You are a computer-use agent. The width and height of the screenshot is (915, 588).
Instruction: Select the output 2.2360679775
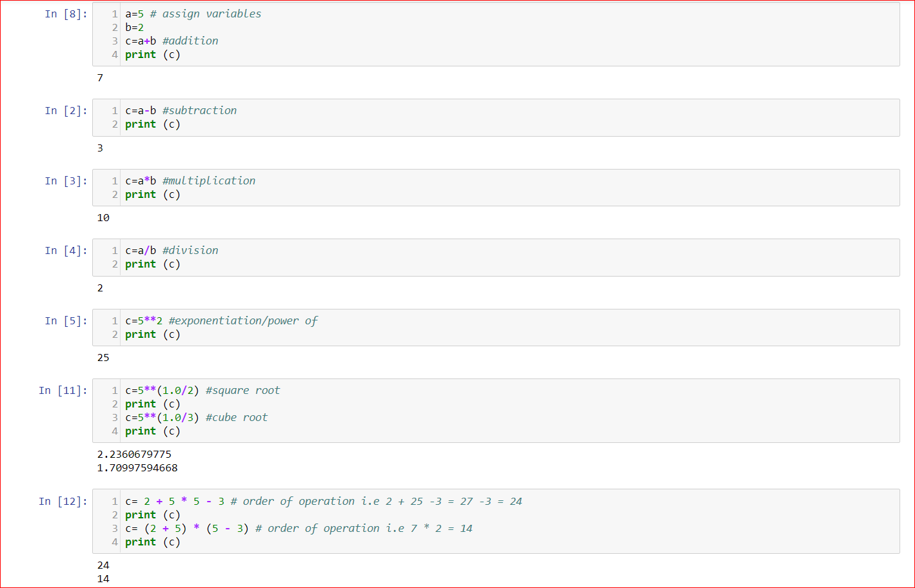point(134,455)
